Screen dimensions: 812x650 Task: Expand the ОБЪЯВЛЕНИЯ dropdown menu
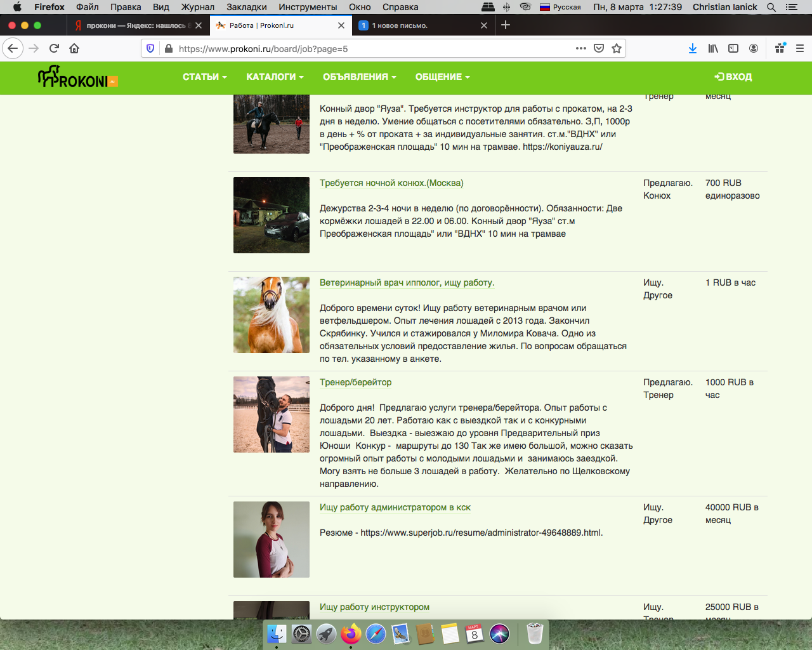pyautogui.click(x=359, y=77)
